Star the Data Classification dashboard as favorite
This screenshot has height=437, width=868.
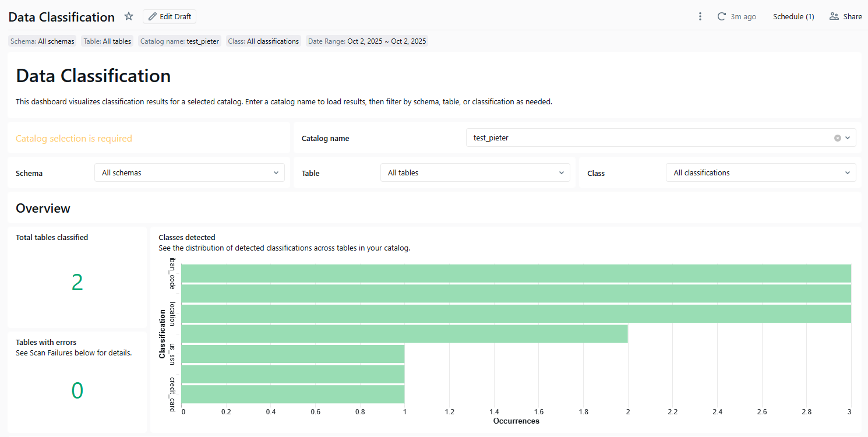tap(129, 16)
